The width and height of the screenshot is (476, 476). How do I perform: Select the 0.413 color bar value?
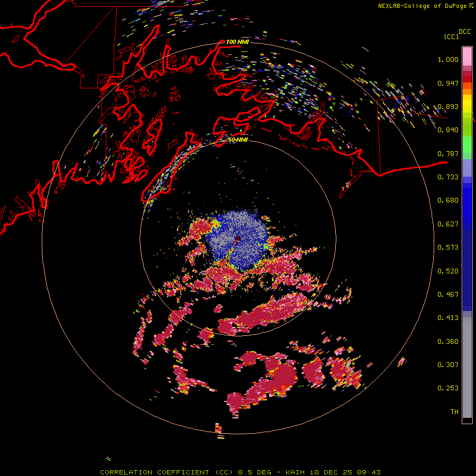tap(448, 318)
